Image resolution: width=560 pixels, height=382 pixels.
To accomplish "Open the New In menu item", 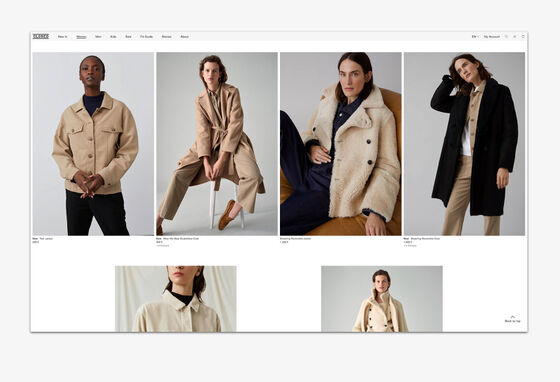I will click(x=62, y=37).
